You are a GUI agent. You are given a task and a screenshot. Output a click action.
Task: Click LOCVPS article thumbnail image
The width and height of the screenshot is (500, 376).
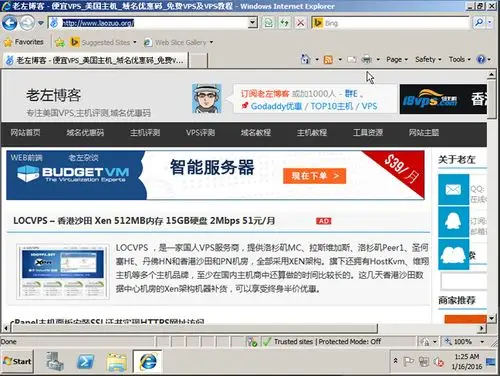[x=63, y=272]
